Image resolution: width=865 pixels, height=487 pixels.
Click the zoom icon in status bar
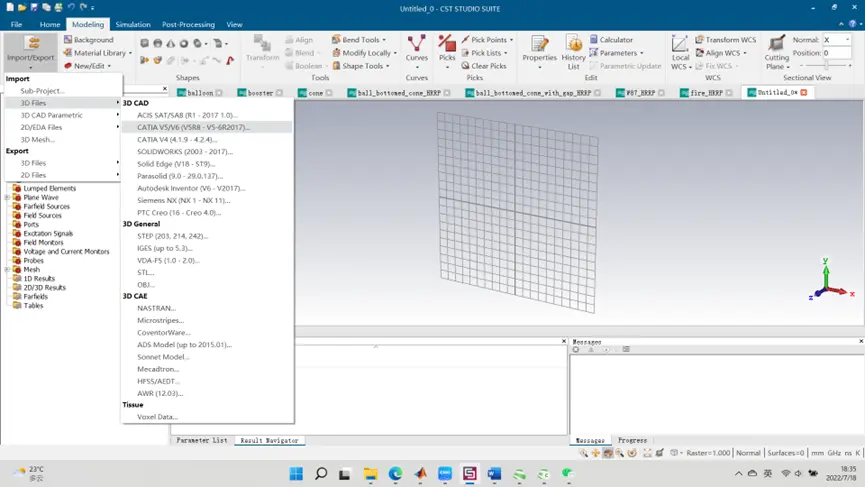(x=583, y=453)
